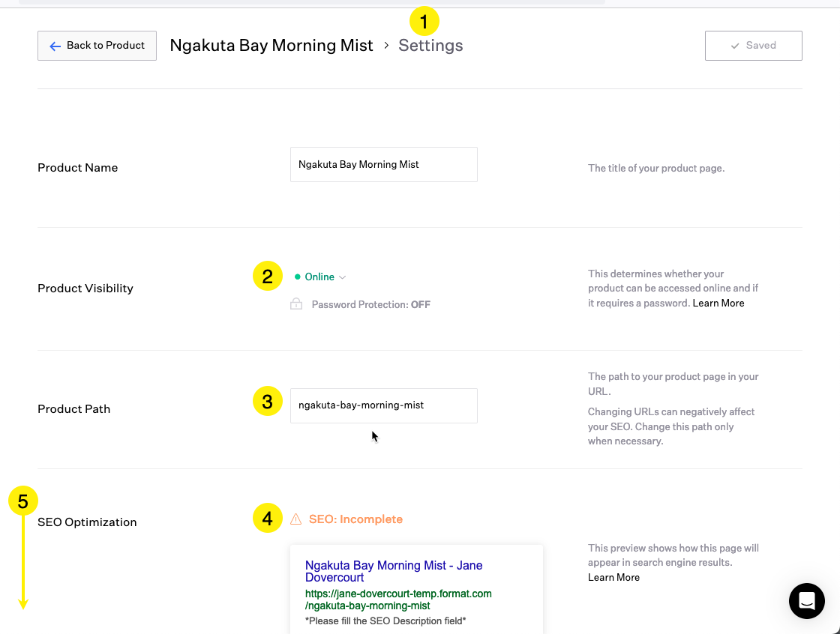Click the Product Name text field
This screenshot has width=840, height=634.
(383, 164)
